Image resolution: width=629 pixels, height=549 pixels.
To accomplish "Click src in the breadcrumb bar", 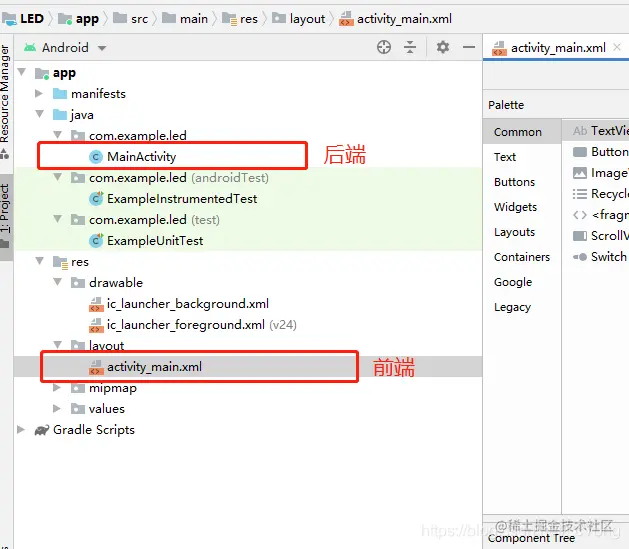I will pos(139,19).
